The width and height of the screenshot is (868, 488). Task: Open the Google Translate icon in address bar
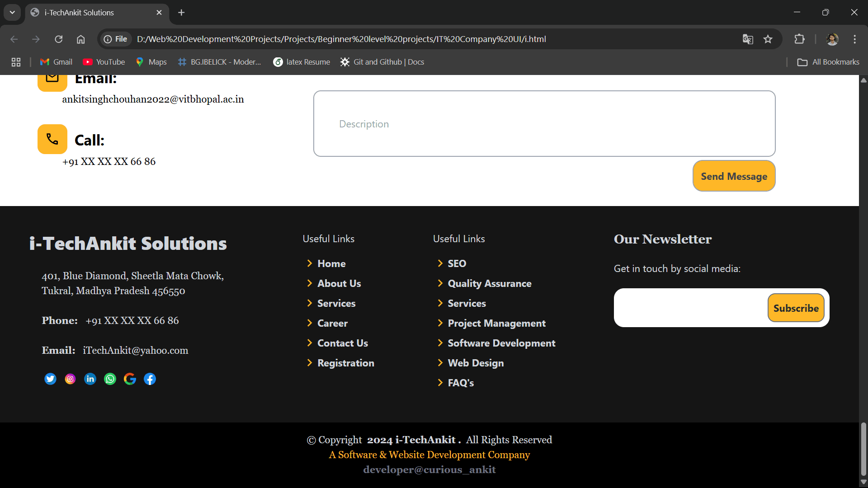click(x=748, y=39)
